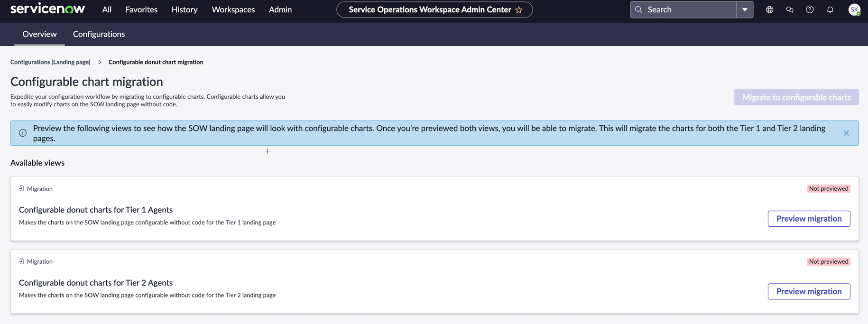This screenshot has height=324, width=868.
Task: Click the Tier 1 landing page description text
Action: [x=147, y=222]
